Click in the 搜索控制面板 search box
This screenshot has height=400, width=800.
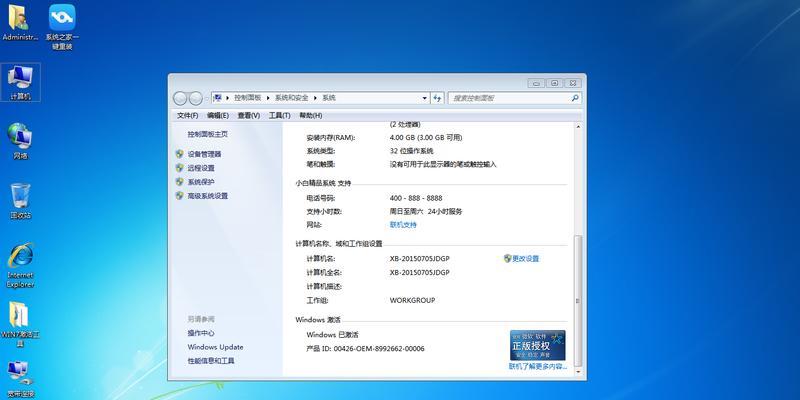(x=508, y=98)
